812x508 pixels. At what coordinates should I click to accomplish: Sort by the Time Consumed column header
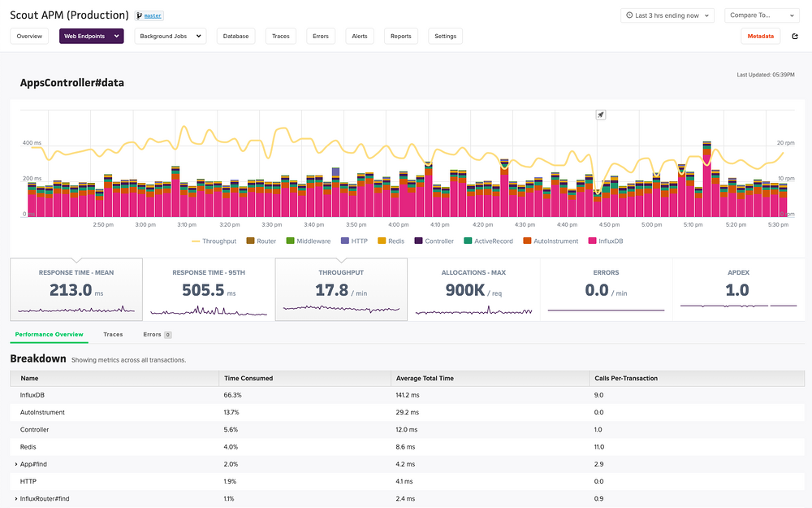[305, 379]
